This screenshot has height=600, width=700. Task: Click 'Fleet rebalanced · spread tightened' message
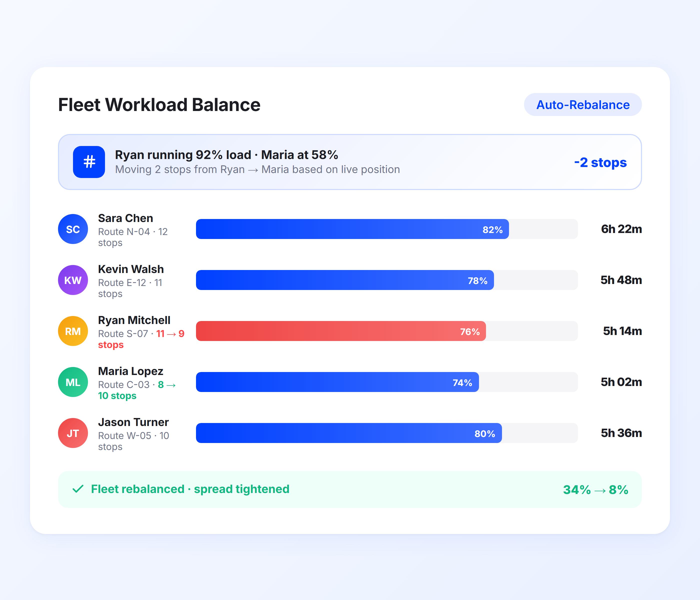pyautogui.click(x=190, y=489)
